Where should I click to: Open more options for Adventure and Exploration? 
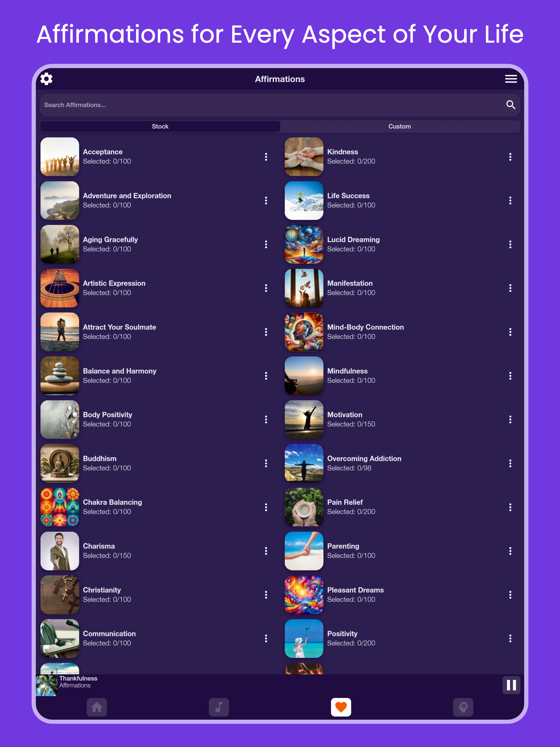coord(266,201)
